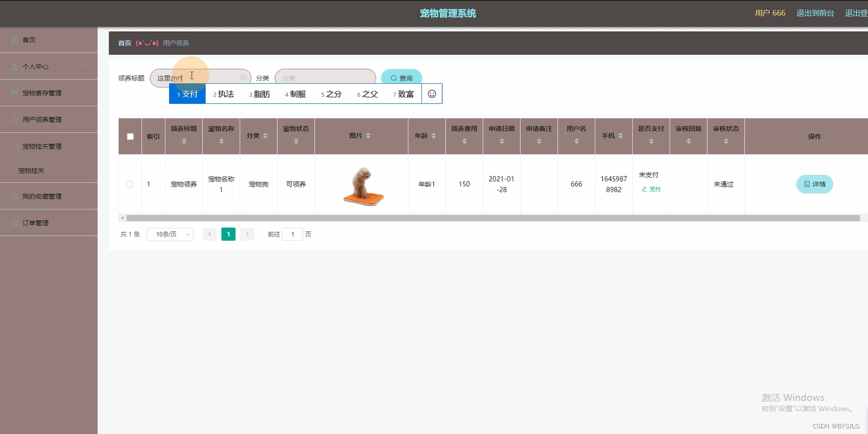Expand the 用户领养管理 sidebar menu
The height and width of the screenshot is (434, 868).
49,120
